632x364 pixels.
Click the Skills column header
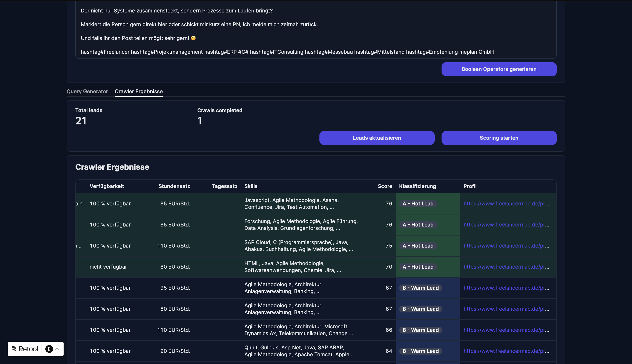[251, 186]
